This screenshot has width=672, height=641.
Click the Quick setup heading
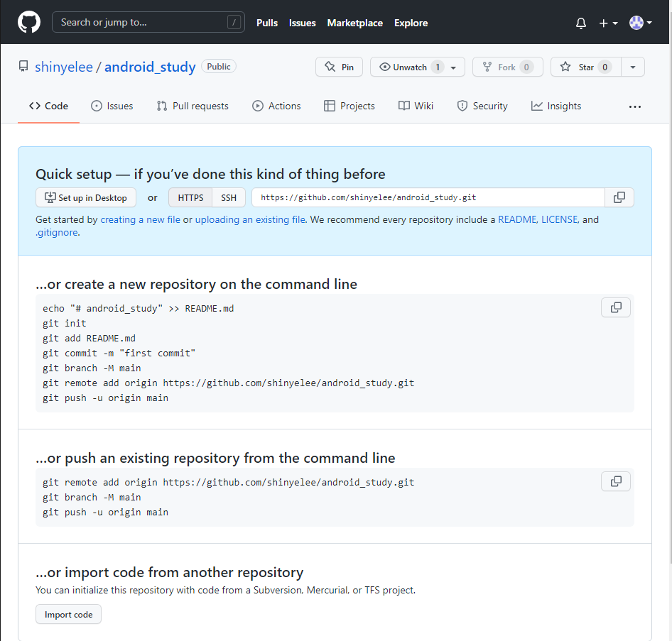coord(210,175)
